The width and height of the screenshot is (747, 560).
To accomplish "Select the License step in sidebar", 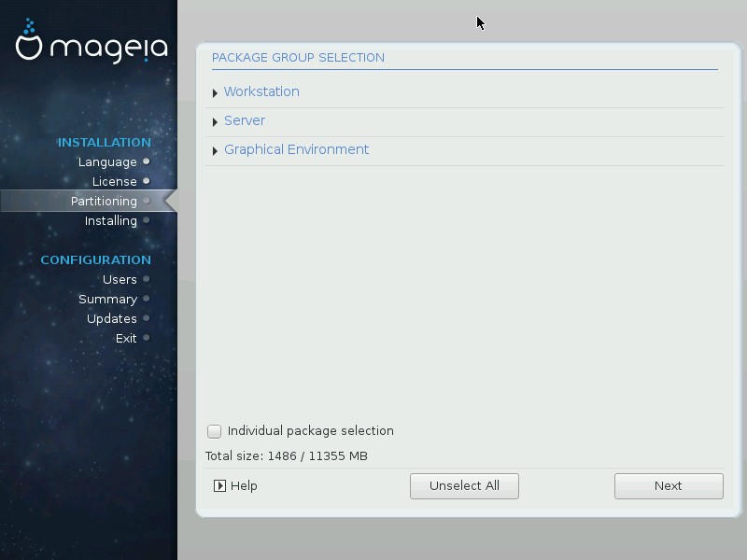I will point(114,181).
